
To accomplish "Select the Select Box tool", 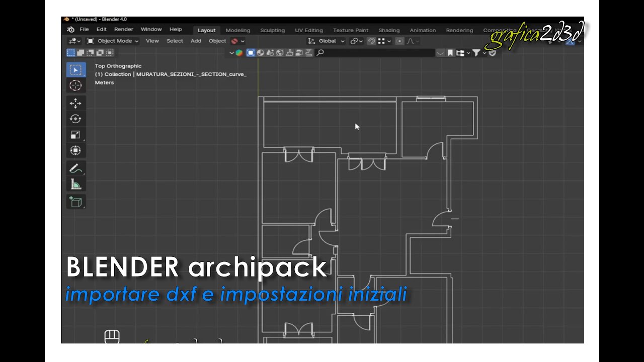I will 76,70.
